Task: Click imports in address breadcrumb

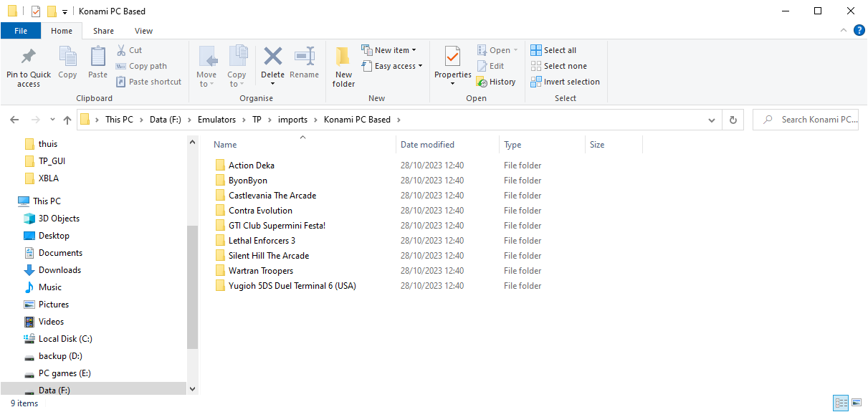Action: click(292, 120)
